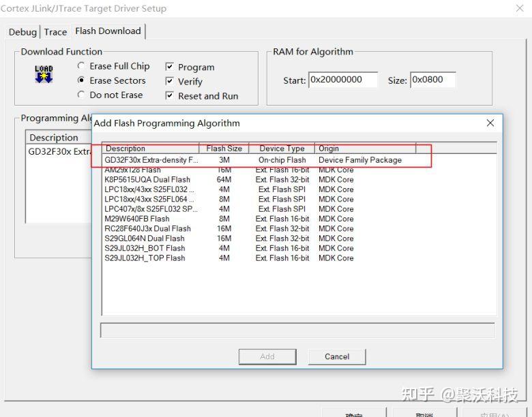This screenshot has height=417, width=532.
Task: Click the On-chip Flash device type cell
Action: [x=282, y=159]
